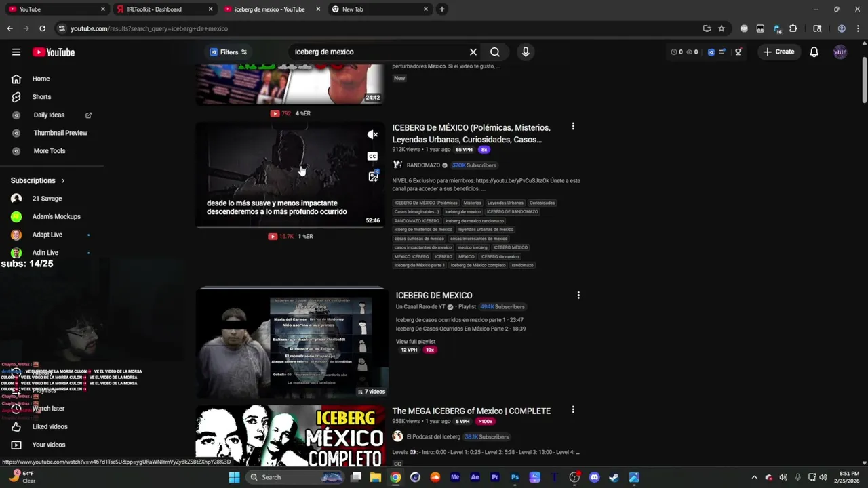Open the Chrome profile icon
This screenshot has width=868, height=488.
842,28
